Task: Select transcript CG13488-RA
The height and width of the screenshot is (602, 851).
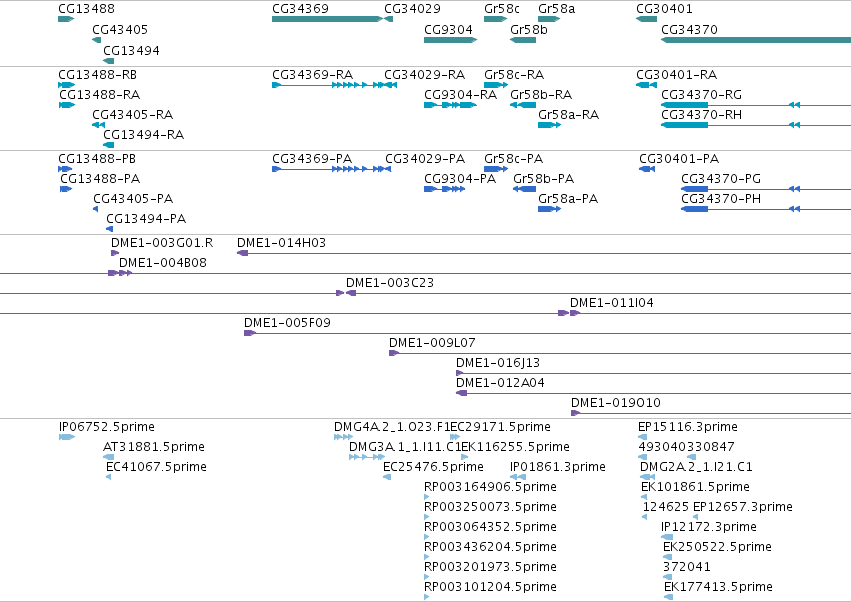Action: [x=100, y=95]
